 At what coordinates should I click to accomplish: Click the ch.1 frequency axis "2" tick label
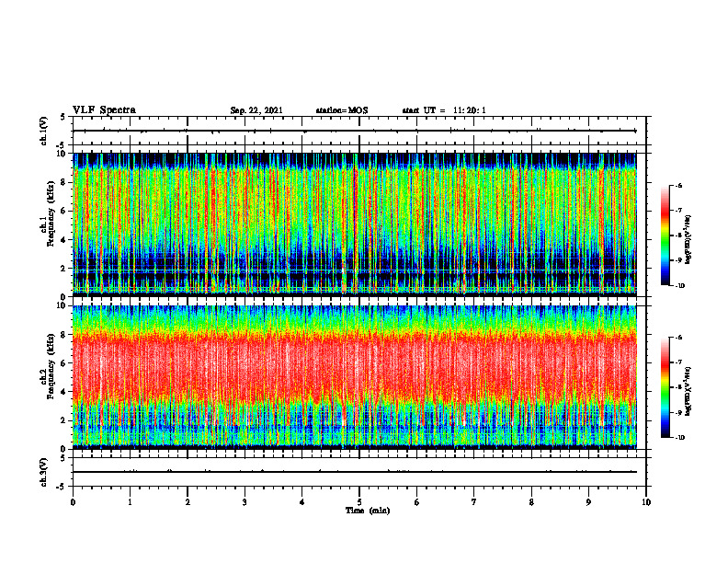click(64, 269)
